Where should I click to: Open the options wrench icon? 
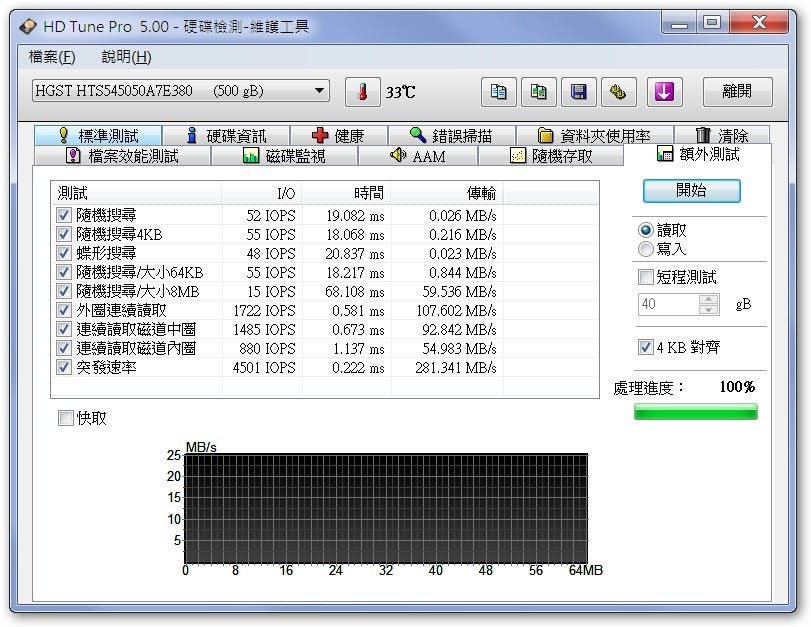tap(618, 92)
